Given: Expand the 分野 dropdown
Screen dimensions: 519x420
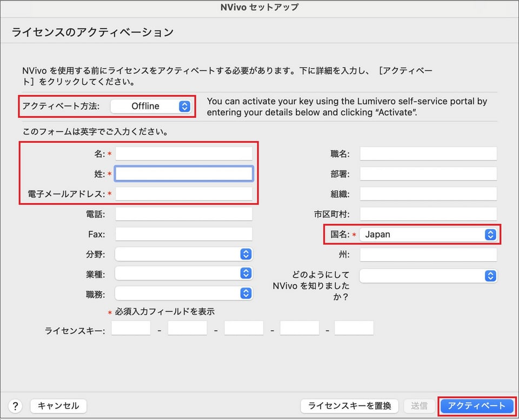Looking at the screenshot, I should pyautogui.click(x=184, y=254).
